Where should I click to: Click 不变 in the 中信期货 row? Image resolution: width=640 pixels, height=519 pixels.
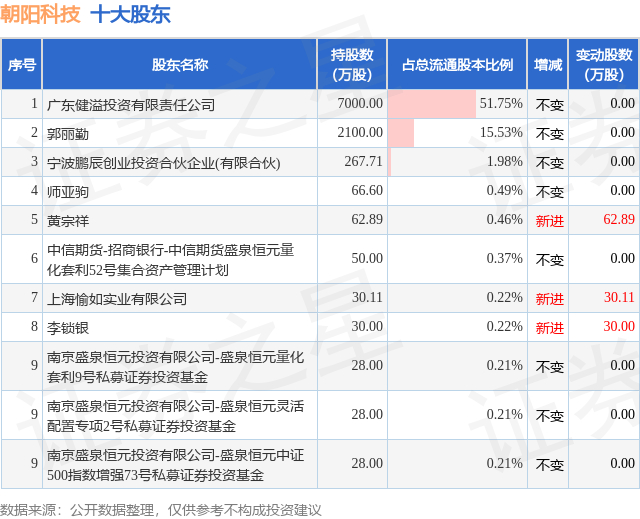(550, 260)
